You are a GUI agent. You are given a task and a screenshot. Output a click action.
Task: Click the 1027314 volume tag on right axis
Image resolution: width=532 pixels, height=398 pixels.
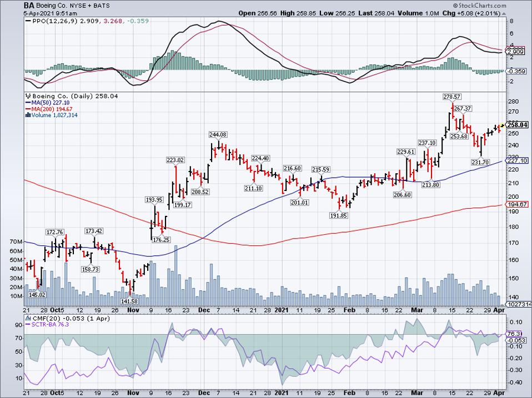pos(519,304)
